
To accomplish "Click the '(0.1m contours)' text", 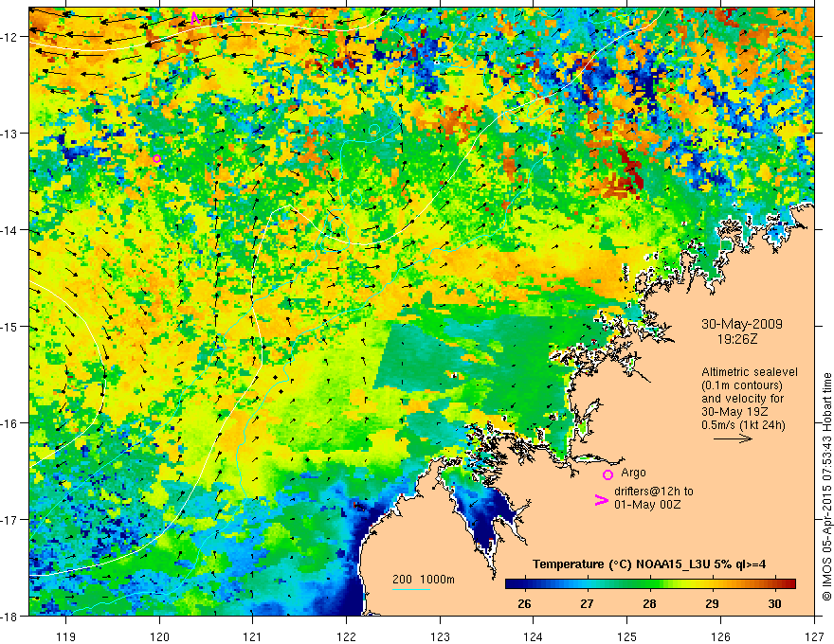I will pos(742,385).
